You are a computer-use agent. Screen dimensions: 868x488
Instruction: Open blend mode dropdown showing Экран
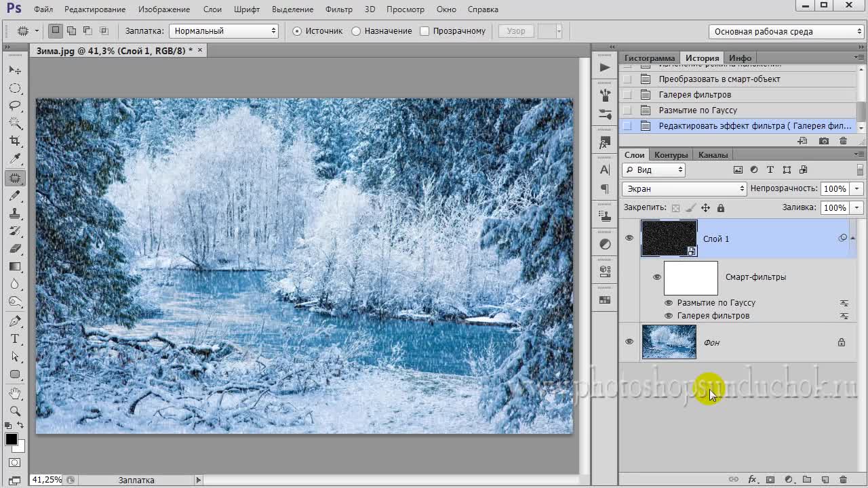click(684, 189)
